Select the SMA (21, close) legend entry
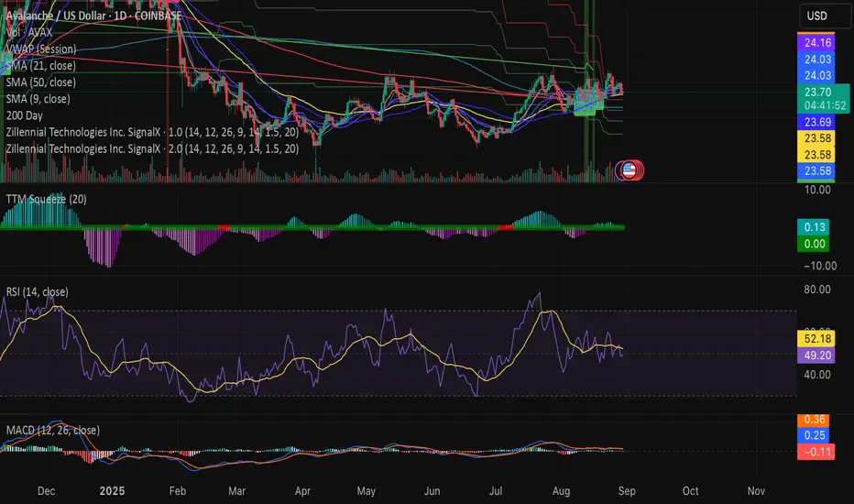854x504 pixels. coord(41,65)
